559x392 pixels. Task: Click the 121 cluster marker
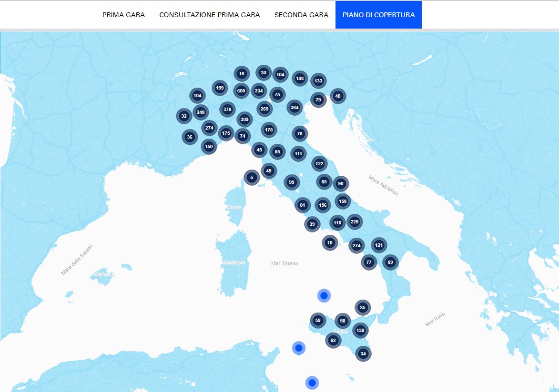(379, 245)
